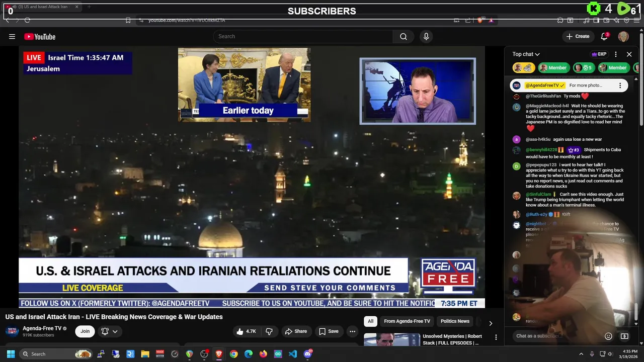Open the Agenda-Free TV channel name link
This screenshot has height=362, width=644.
pos(42,328)
